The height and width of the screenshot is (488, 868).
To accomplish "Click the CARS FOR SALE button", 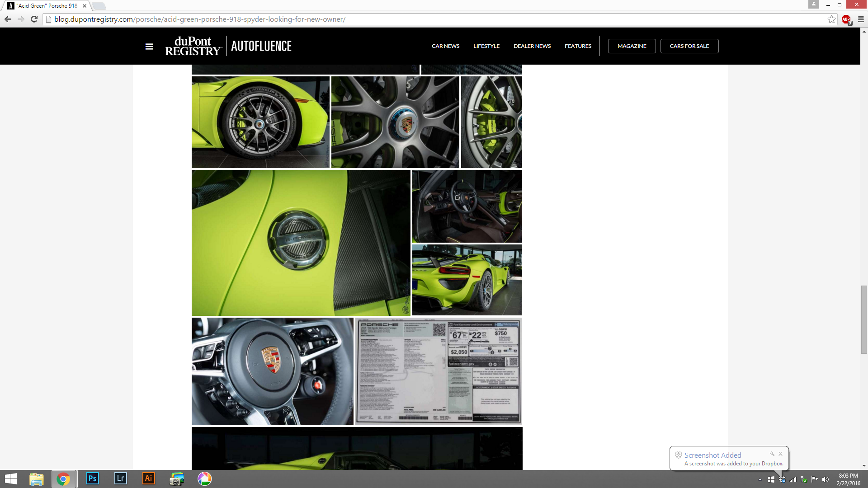I will click(x=689, y=46).
